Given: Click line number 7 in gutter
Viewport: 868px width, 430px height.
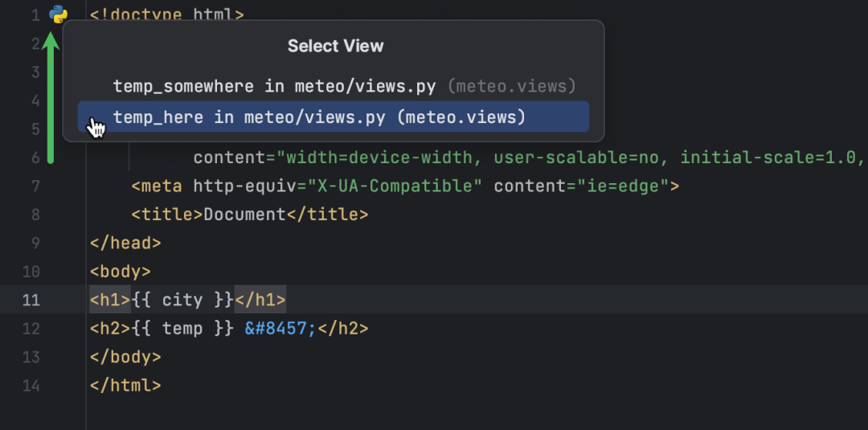Looking at the screenshot, I should click(35, 186).
